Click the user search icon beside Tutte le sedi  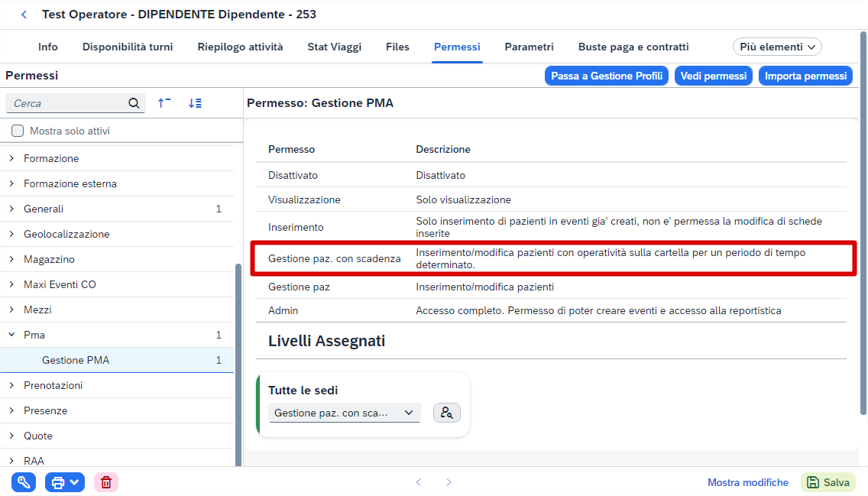pos(447,413)
